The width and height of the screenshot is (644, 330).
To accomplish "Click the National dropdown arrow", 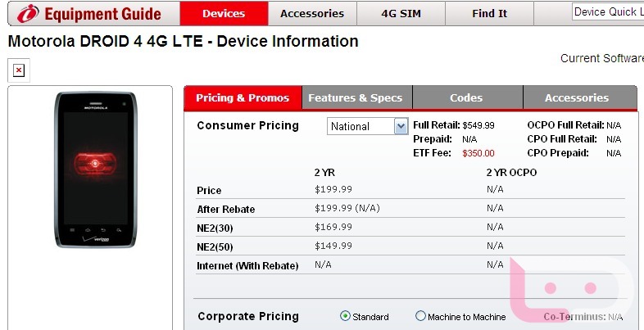I will (401, 126).
